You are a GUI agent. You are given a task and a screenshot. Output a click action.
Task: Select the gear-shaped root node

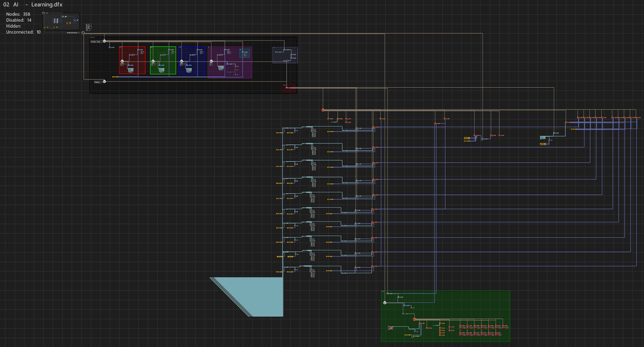point(83,33)
